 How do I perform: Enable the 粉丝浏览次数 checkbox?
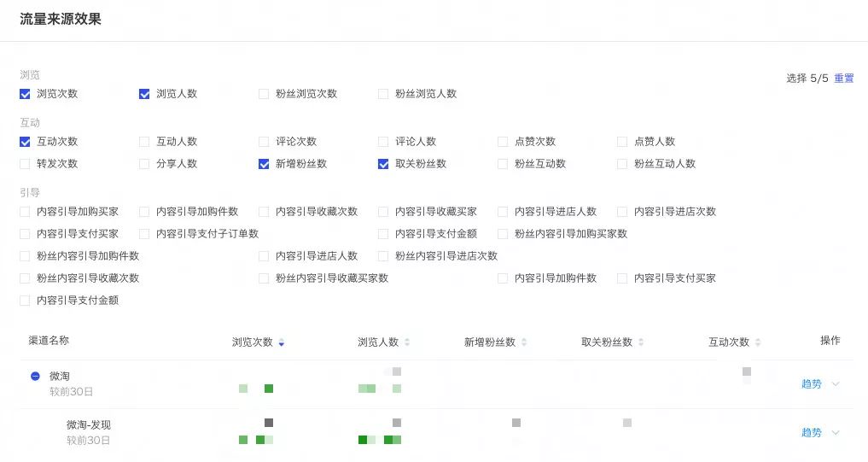pyautogui.click(x=264, y=94)
